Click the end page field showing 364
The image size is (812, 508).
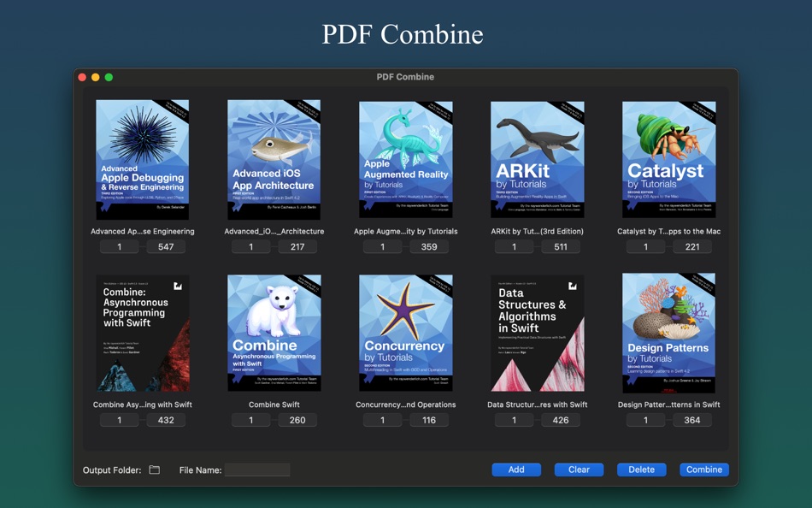691,420
